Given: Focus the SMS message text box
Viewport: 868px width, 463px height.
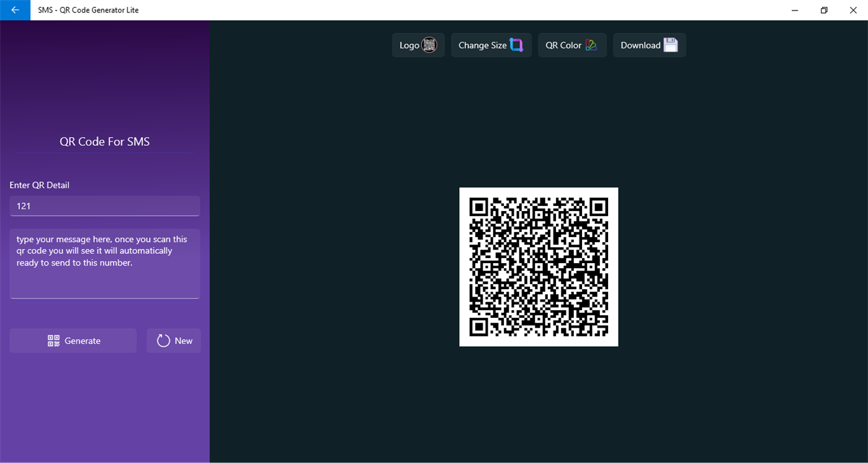Looking at the screenshot, I should click(x=105, y=264).
